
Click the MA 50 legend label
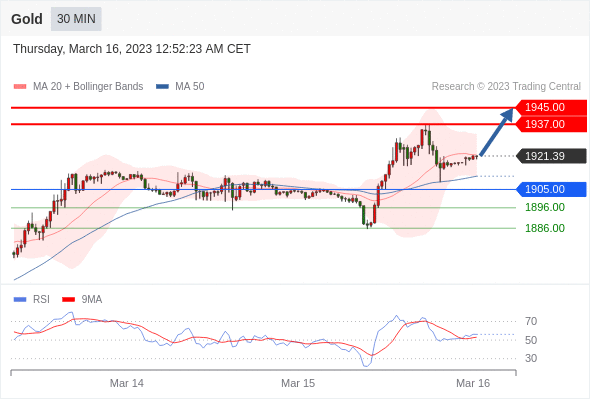click(190, 87)
